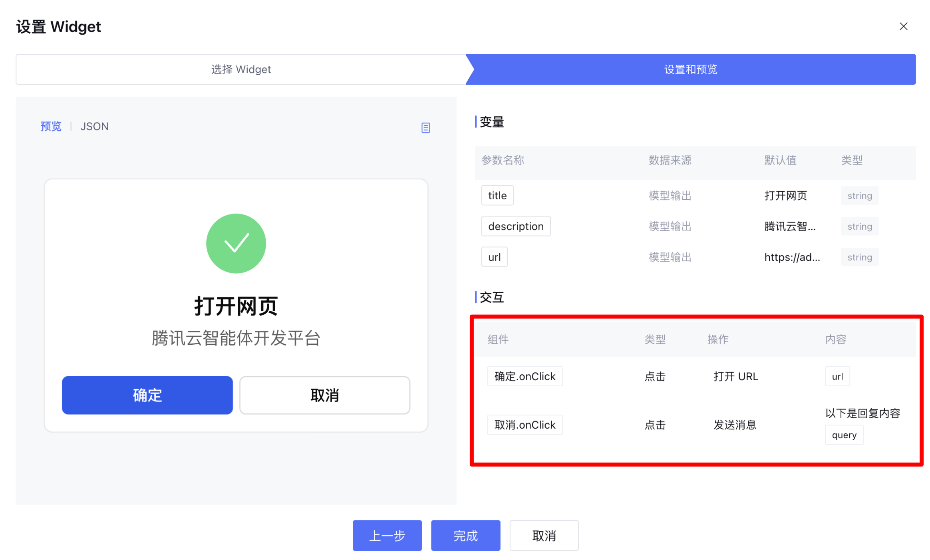This screenshot has width=930, height=560.
Task: Select the url variable tag
Action: (494, 257)
